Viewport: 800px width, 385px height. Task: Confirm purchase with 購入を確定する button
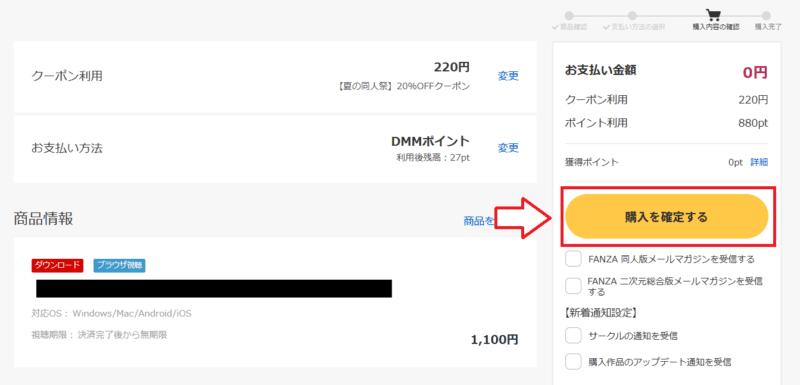[667, 217]
